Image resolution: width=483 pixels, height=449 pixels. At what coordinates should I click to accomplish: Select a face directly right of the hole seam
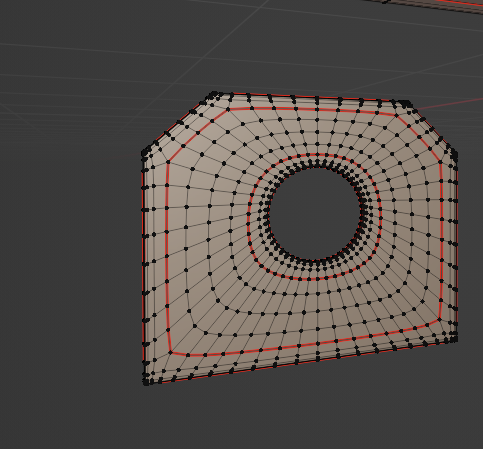[387, 217]
